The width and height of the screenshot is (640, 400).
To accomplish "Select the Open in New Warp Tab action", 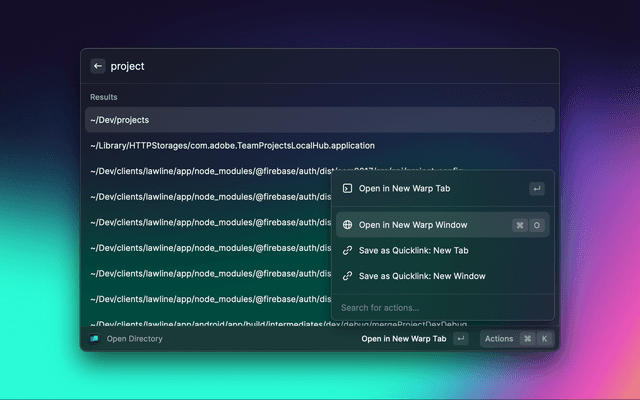I will pyautogui.click(x=420, y=188).
